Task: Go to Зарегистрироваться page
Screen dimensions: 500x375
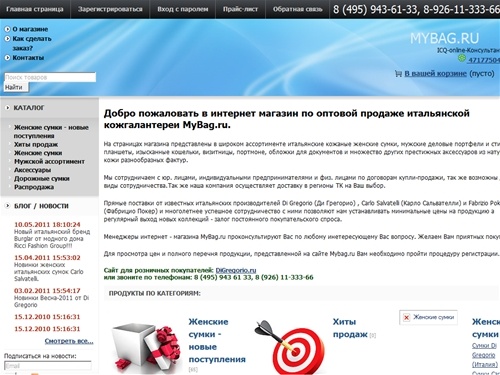Action: click(110, 9)
